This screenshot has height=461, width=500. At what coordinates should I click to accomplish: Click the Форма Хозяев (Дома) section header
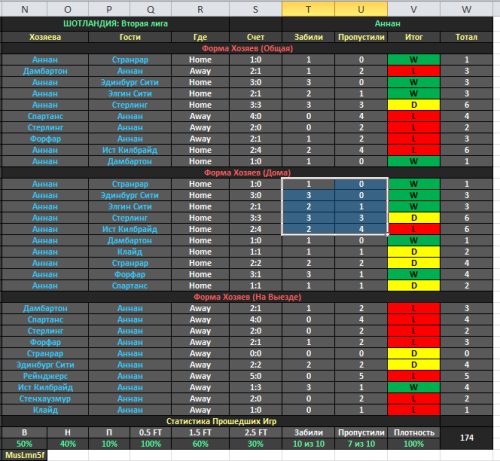[x=247, y=173]
